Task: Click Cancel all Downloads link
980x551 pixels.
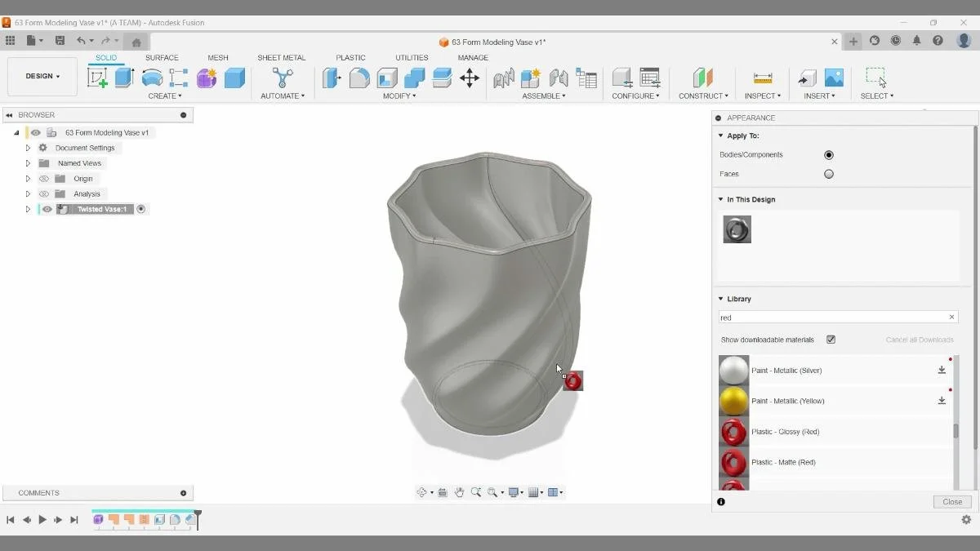Action: point(919,339)
